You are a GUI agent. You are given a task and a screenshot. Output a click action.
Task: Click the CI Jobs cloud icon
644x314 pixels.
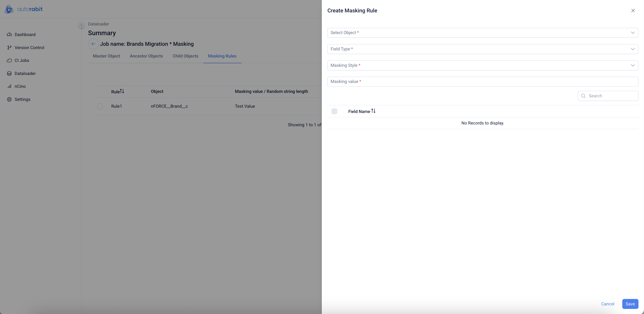pos(9,60)
